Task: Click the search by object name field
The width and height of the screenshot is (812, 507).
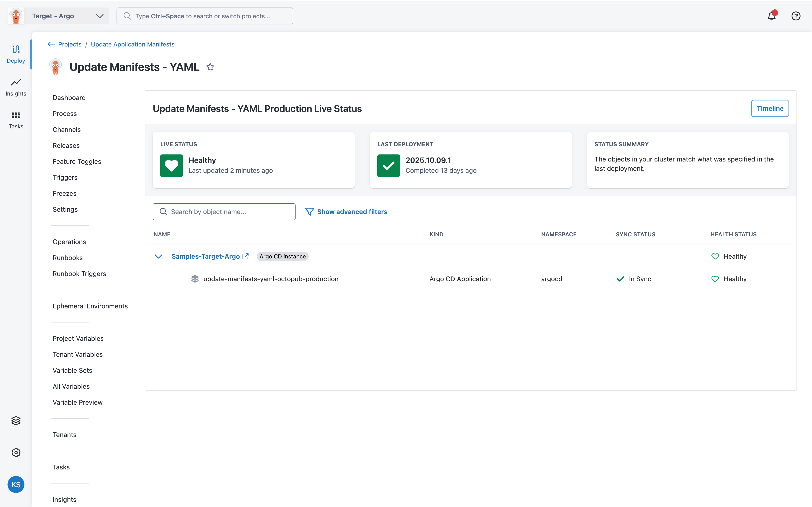Action: coord(224,211)
